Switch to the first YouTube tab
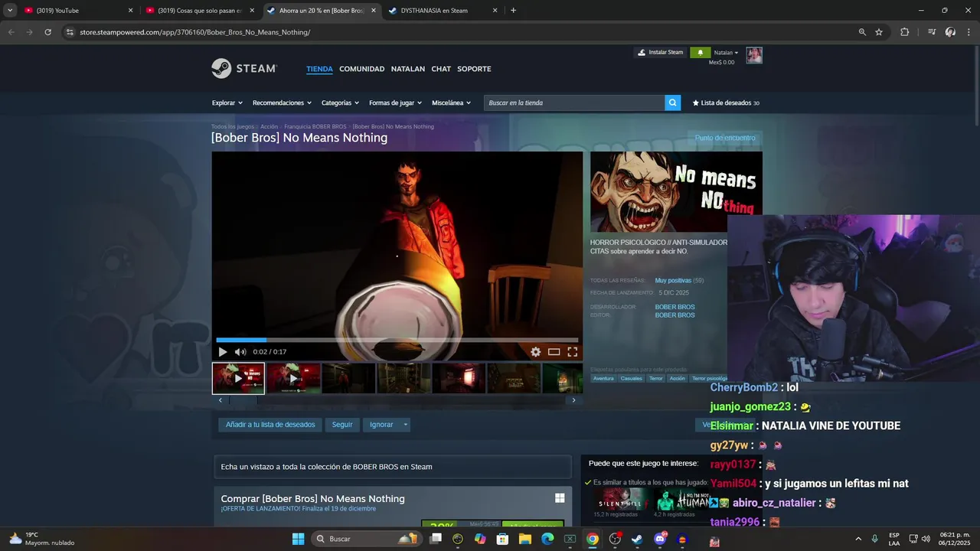 (77, 11)
